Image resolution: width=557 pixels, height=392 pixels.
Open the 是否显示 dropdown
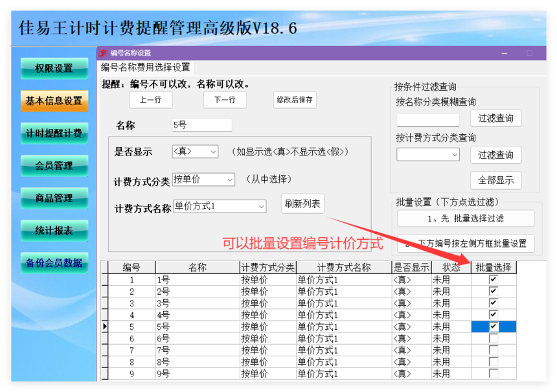point(195,152)
